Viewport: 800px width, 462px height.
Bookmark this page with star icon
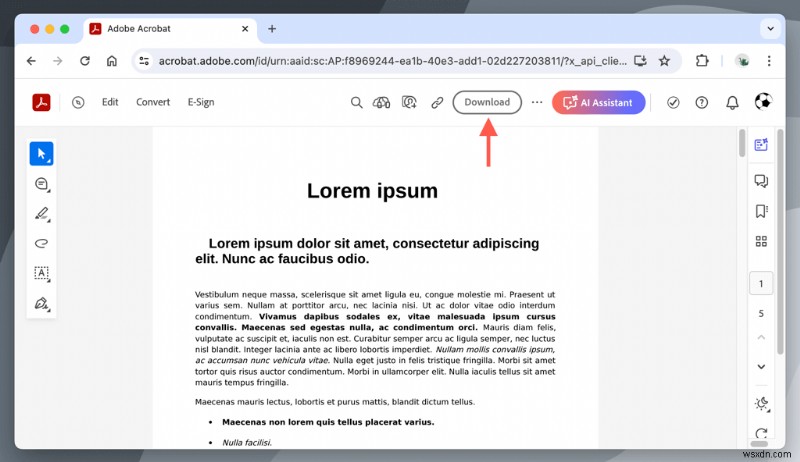[x=664, y=61]
